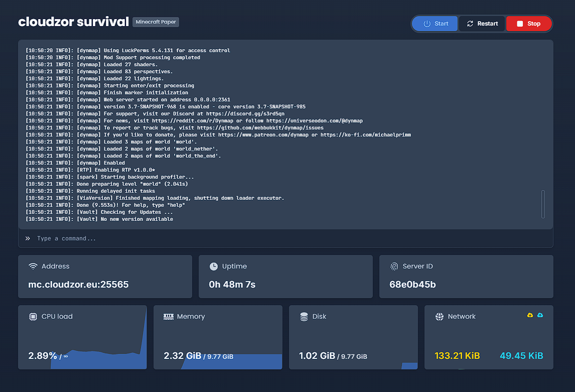Viewport: 575px width, 392px height.
Task: Click the Restart server button
Action: click(x=482, y=24)
